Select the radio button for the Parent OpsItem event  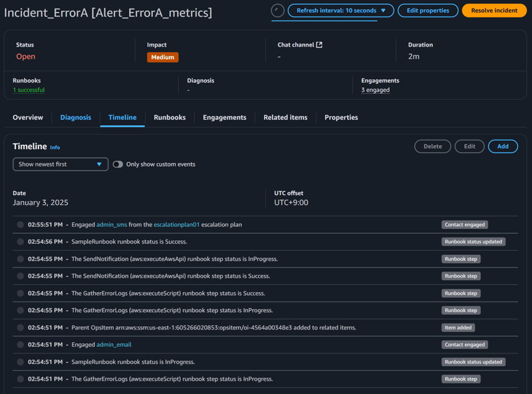pos(20,327)
